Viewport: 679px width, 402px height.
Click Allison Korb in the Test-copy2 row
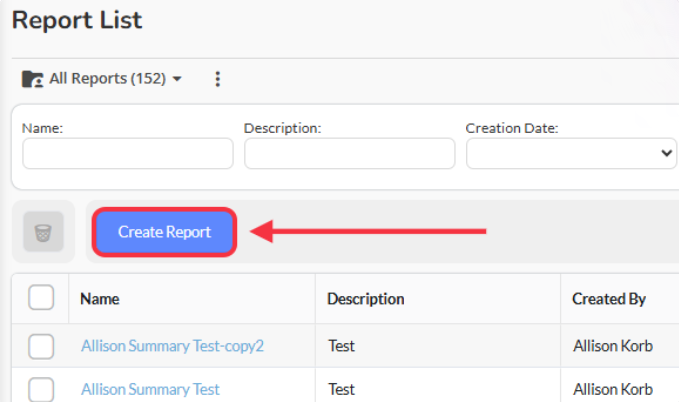point(613,346)
